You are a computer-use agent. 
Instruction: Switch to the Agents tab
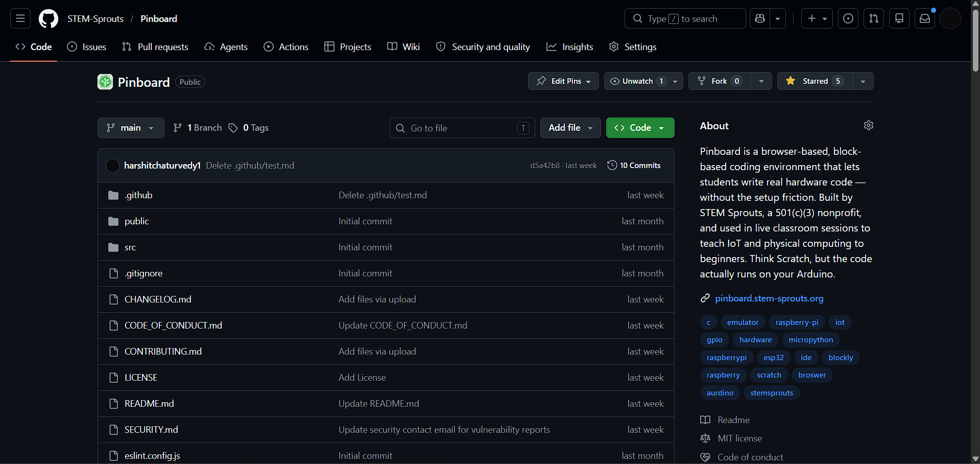pos(226,47)
